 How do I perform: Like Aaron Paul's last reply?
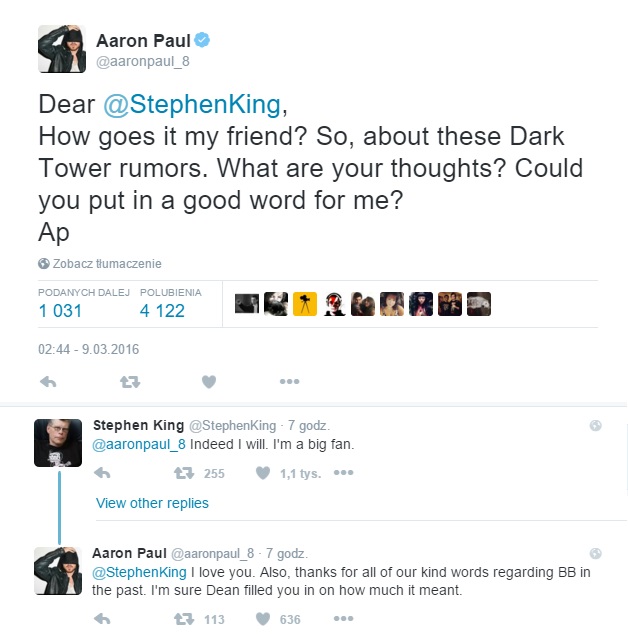263,620
